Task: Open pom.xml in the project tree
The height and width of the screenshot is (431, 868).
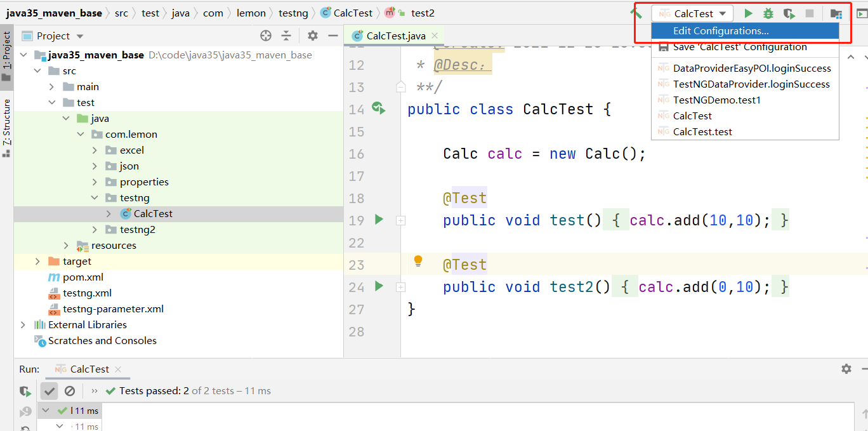Action: pos(82,277)
